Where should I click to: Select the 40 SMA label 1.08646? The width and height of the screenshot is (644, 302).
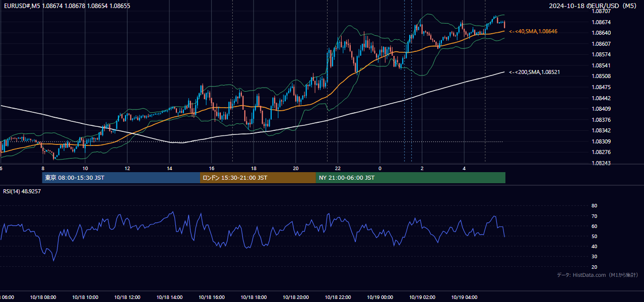click(533, 31)
